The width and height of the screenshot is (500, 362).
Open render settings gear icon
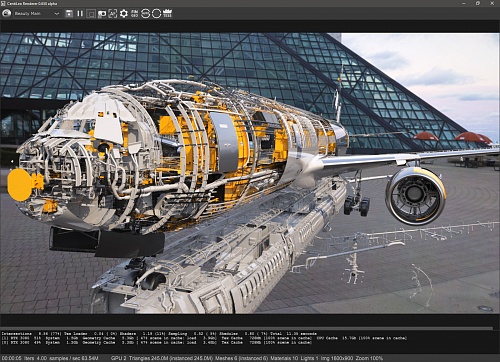click(124, 14)
